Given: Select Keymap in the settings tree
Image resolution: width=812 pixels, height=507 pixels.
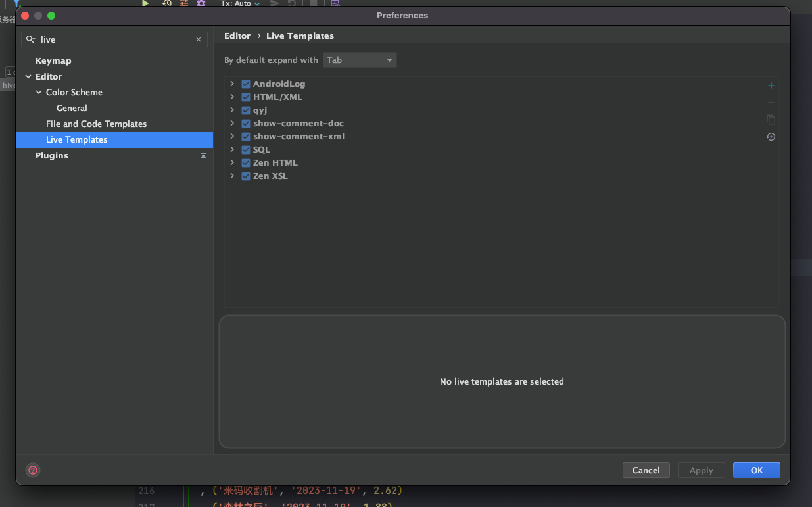Looking at the screenshot, I should pos(53,61).
